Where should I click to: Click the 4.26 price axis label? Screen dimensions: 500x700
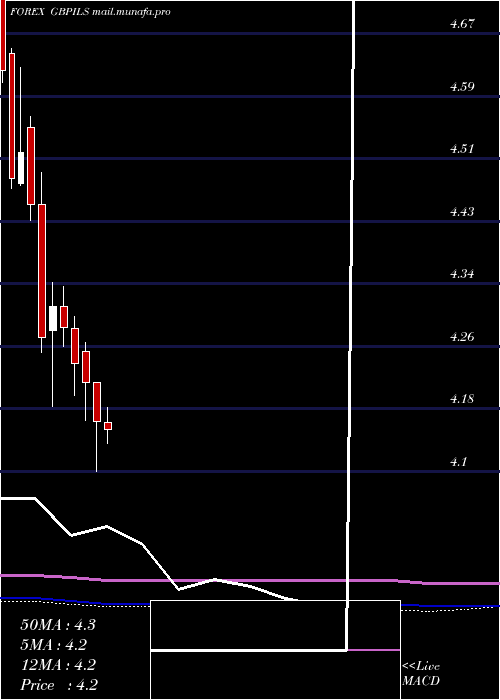pyautogui.click(x=462, y=336)
